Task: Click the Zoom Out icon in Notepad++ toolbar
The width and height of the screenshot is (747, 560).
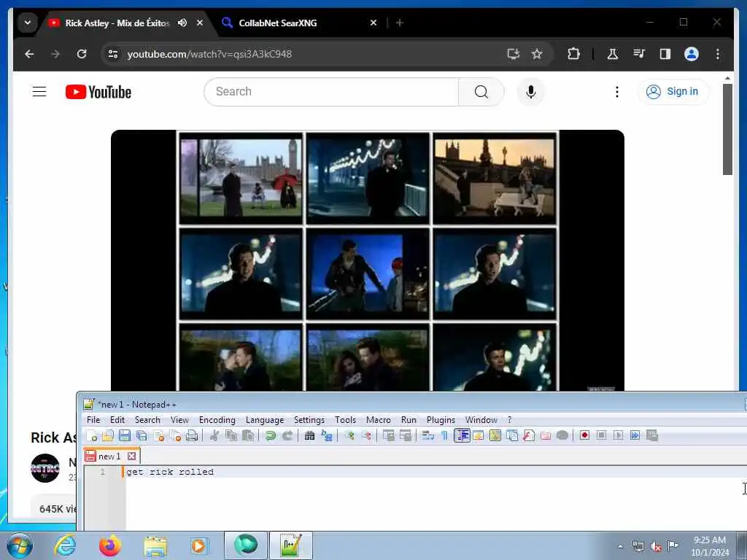Action: [366, 435]
